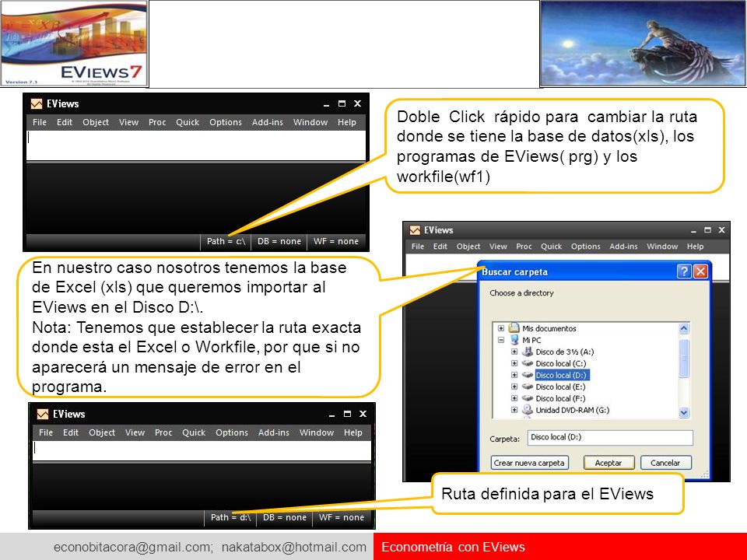Select Mis documentos folder
The image size is (747, 560).
coord(549,328)
